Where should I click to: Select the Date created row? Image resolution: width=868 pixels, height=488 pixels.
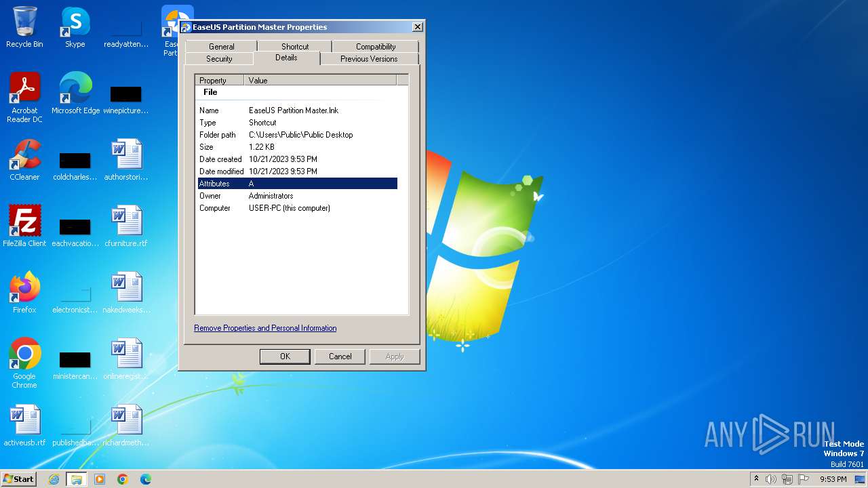click(x=298, y=159)
